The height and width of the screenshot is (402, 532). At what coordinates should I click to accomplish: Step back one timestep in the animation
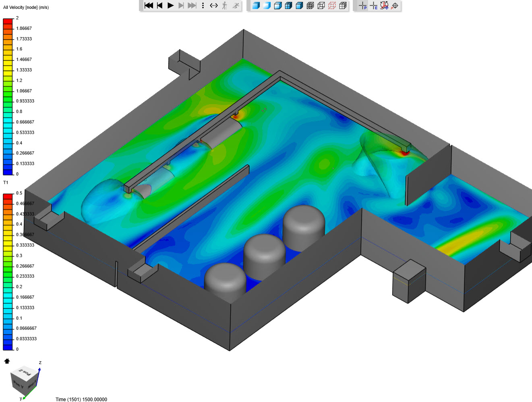[x=159, y=6]
